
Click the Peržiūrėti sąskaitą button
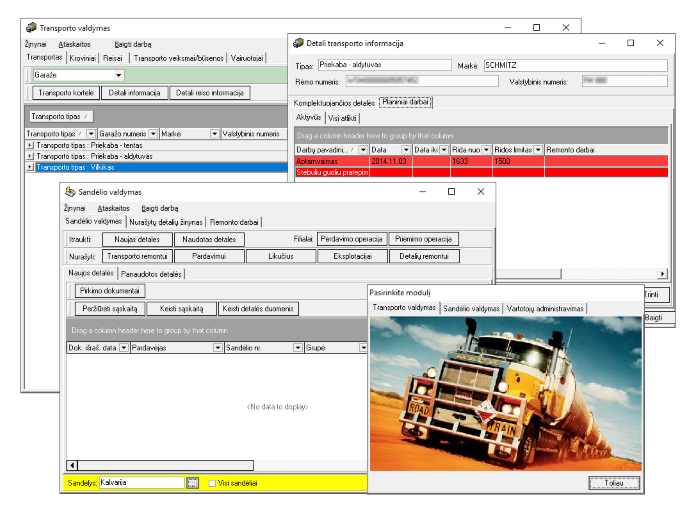pos(110,309)
